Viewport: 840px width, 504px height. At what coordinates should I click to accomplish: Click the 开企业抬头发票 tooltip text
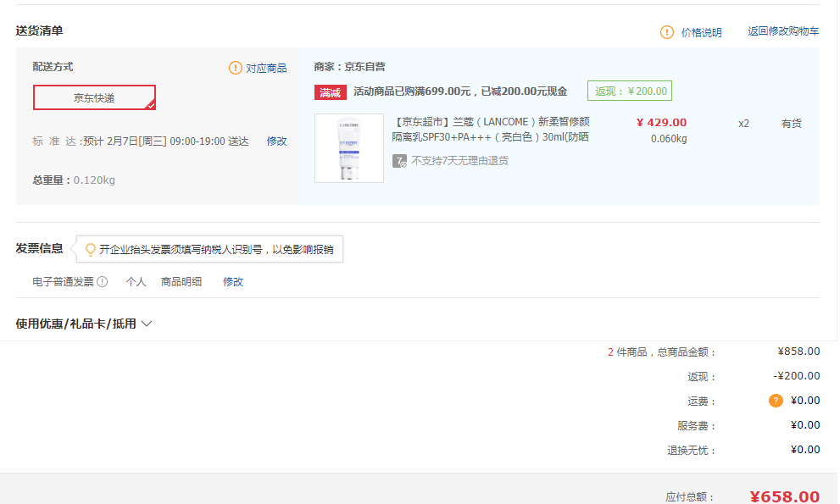(x=216, y=250)
